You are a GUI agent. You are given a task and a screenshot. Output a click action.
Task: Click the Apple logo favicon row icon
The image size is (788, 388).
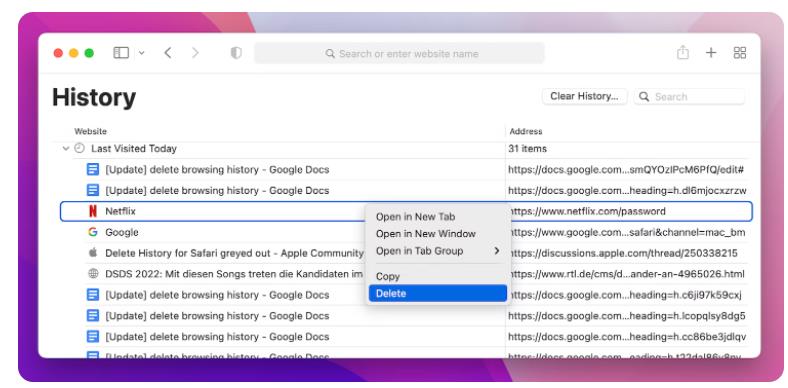92,253
